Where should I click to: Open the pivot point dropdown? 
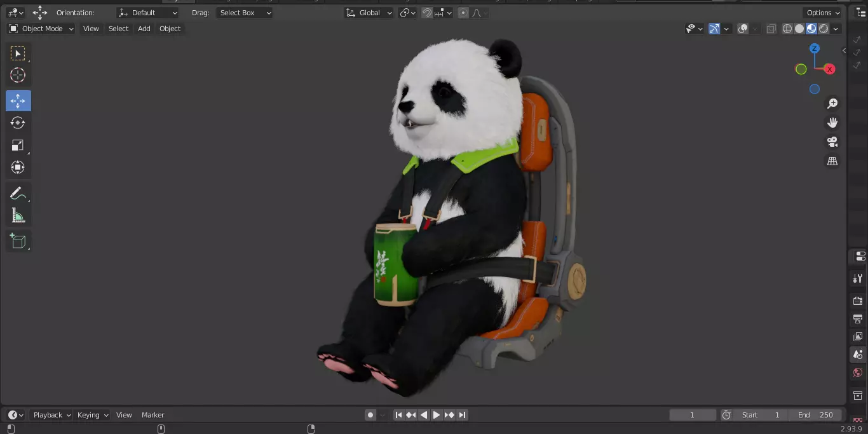407,13
